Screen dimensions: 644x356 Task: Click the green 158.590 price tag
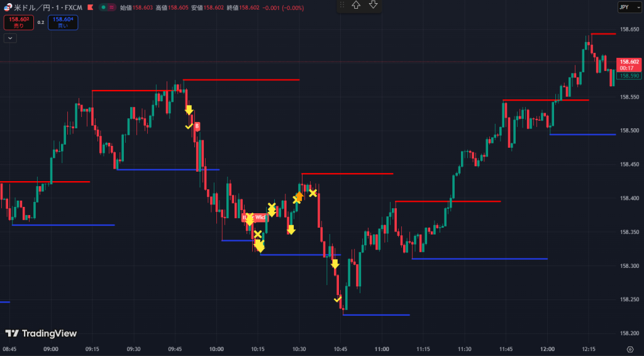629,75
